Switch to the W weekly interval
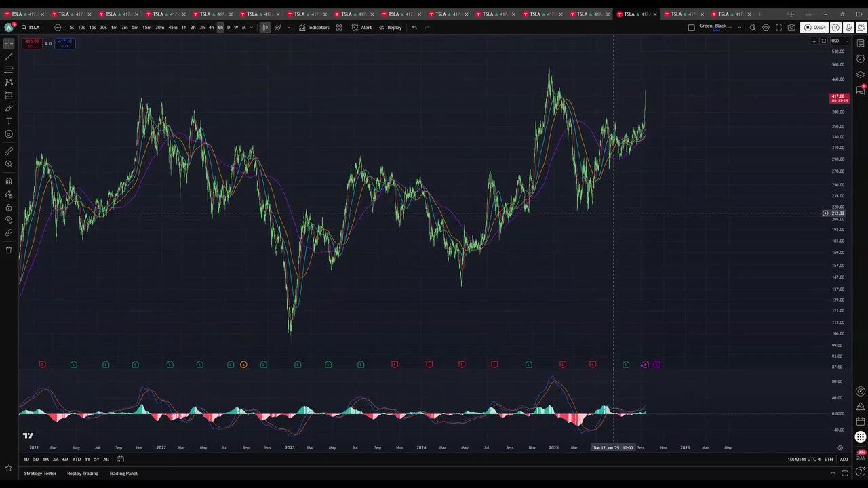Viewport: 868px width, 488px height. point(236,27)
